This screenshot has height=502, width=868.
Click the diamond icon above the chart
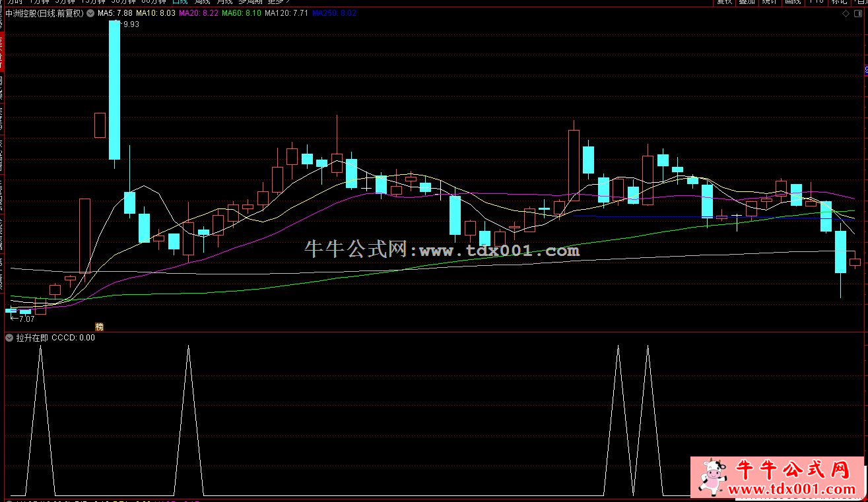tap(847, 13)
